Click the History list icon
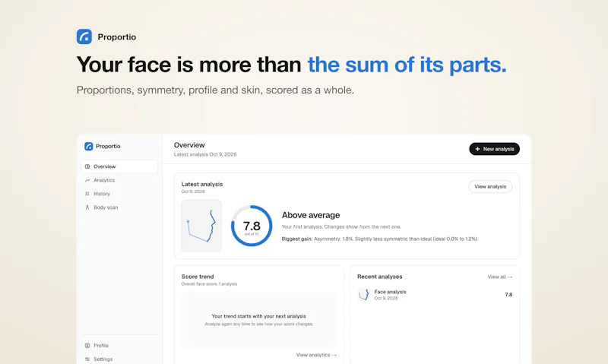The height and width of the screenshot is (364, 608). pyautogui.click(x=87, y=194)
